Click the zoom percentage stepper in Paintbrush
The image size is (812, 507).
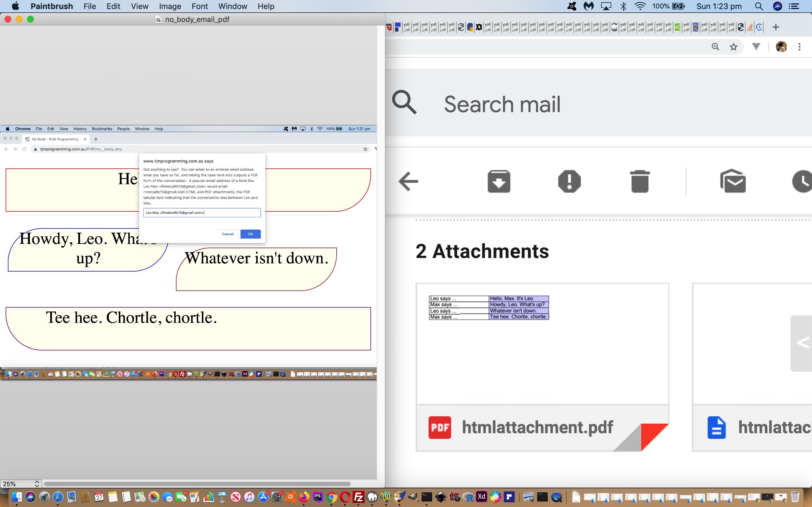(36, 483)
